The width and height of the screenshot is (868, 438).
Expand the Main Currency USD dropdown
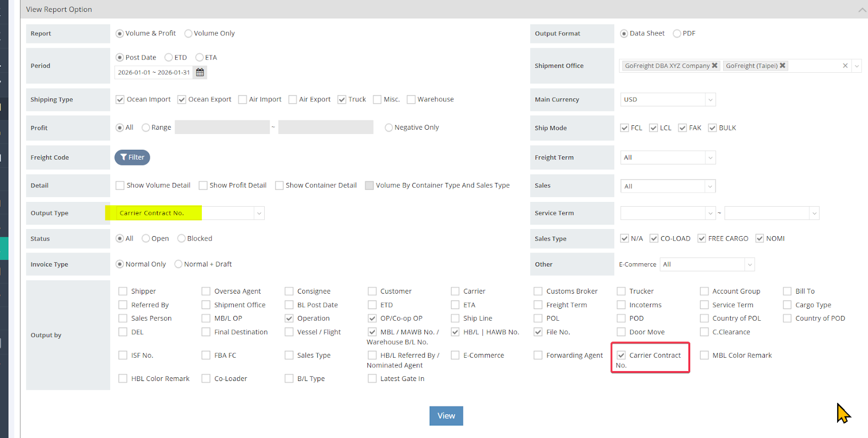[x=710, y=100]
